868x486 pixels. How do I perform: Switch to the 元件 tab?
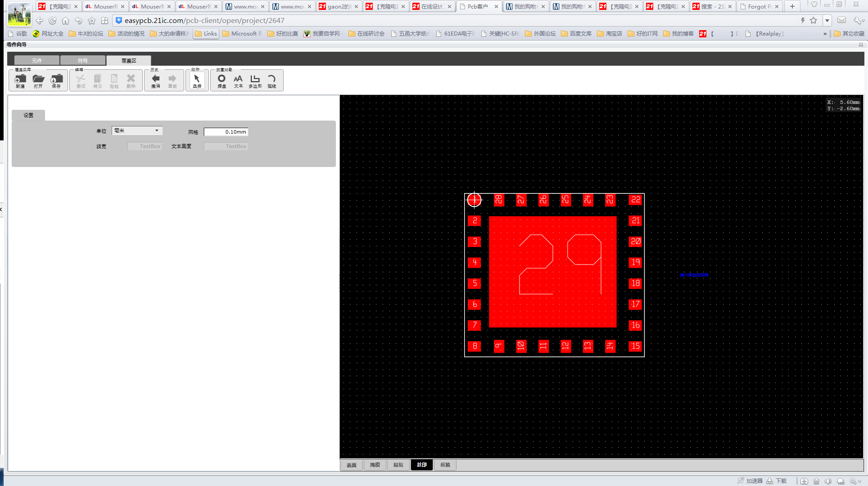37,61
